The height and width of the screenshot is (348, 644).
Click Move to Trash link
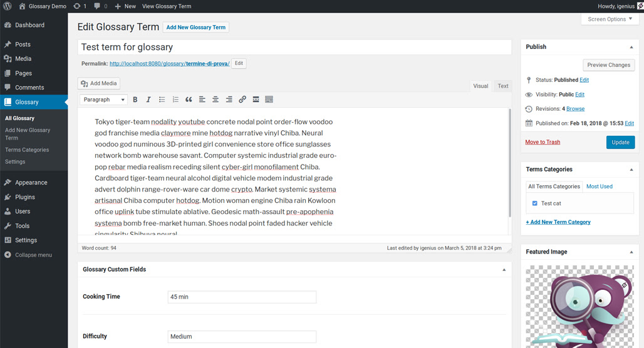click(x=543, y=142)
